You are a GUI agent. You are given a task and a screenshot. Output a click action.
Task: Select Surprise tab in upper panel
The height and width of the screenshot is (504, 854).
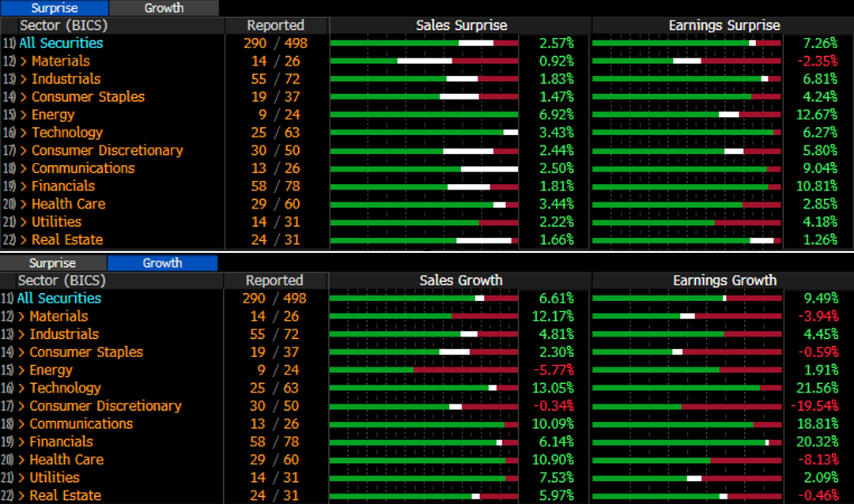(55, 8)
